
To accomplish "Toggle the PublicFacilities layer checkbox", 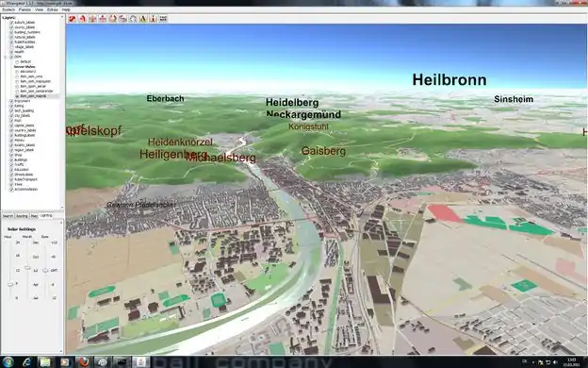I will pos(11,42).
